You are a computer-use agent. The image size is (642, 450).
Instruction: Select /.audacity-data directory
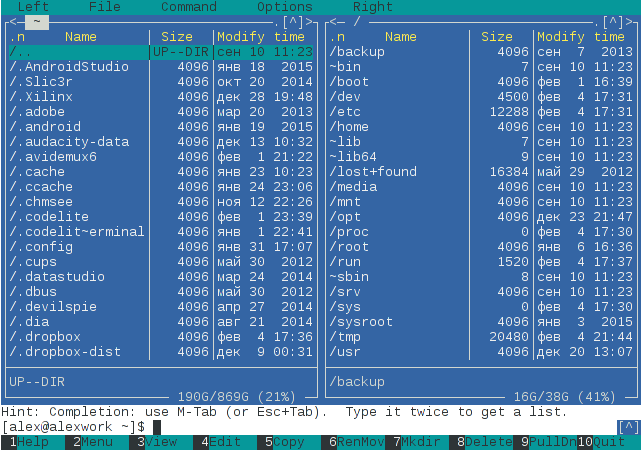[161, 142]
